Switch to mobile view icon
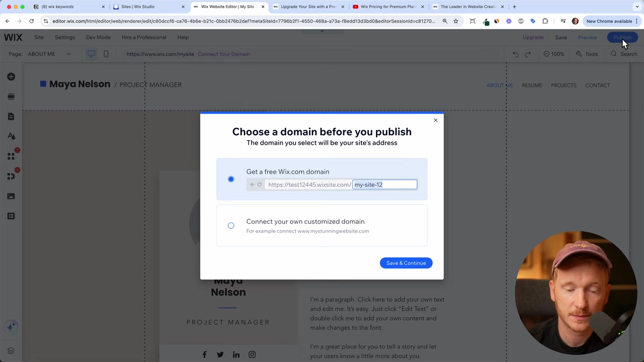Image resolution: width=644 pixels, height=362 pixels. [x=106, y=54]
